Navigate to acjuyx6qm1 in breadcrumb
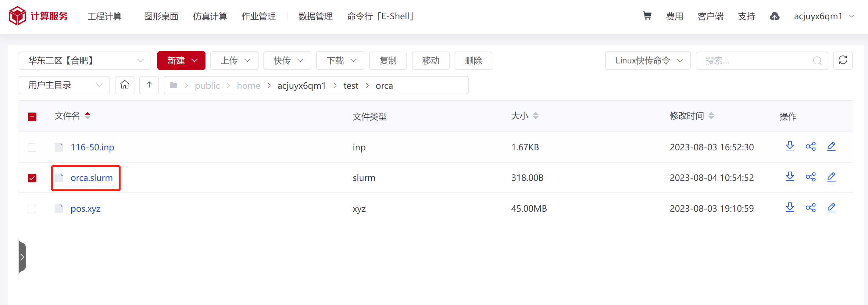This screenshot has height=305, width=868. (x=302, y=86)
